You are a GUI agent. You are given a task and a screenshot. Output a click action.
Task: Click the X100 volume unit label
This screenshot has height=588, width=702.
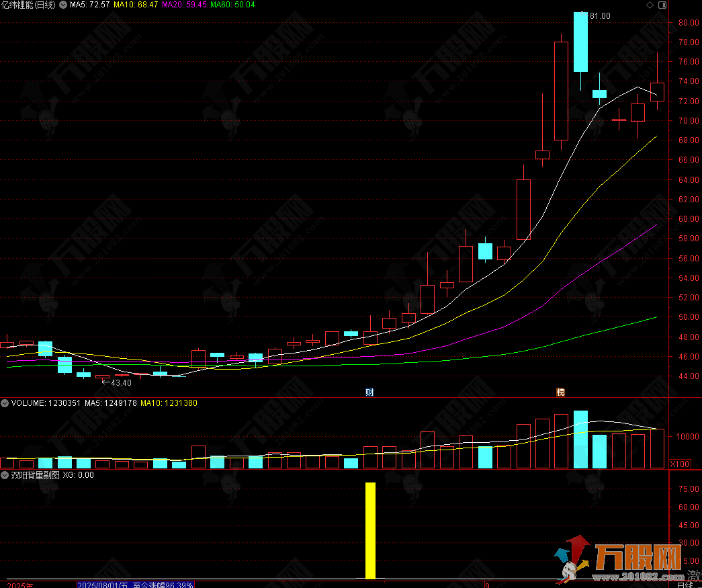point(679,464)
